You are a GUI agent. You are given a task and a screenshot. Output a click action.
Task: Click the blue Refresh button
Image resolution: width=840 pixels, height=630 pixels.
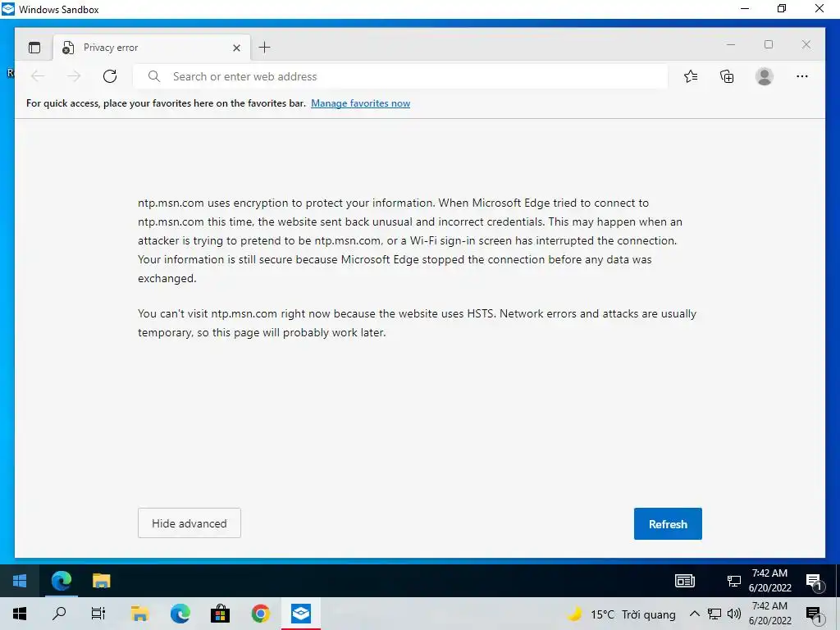coord(668,524)
